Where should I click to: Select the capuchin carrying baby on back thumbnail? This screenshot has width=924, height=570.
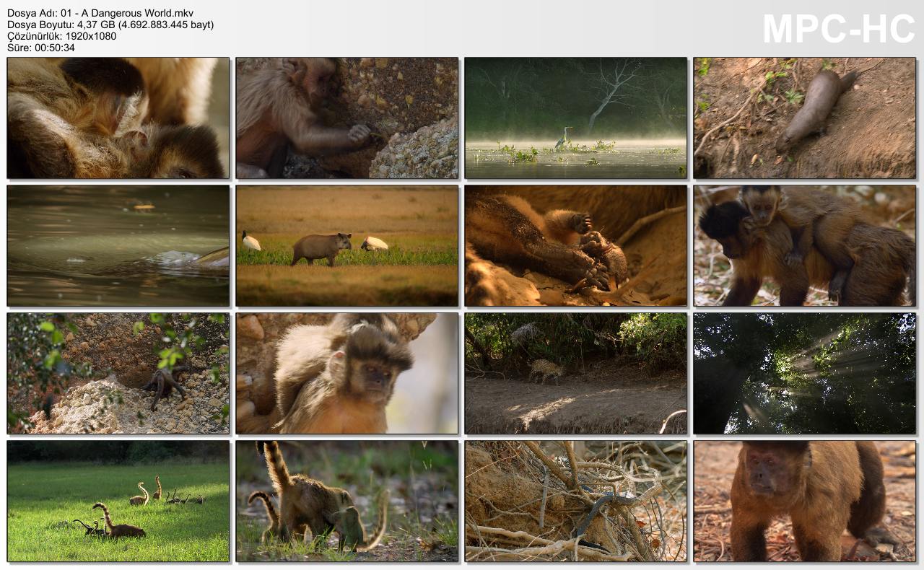(x=805, y=246)
